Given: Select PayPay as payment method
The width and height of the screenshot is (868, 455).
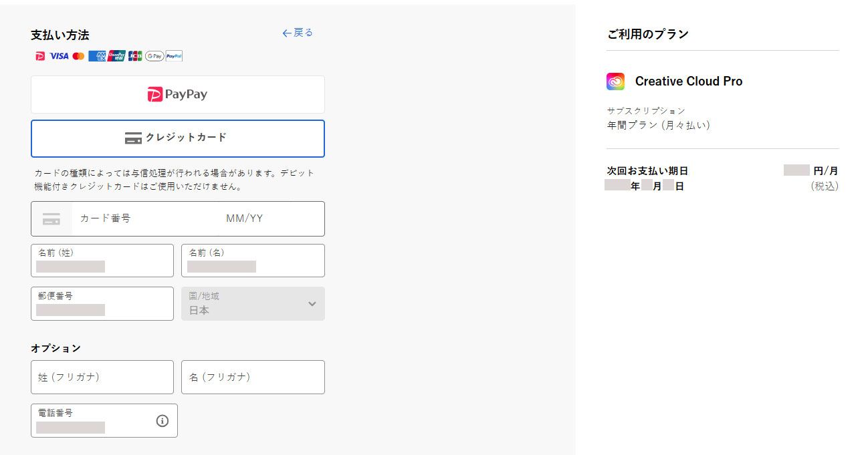Looking at the screenshot, I should pos(177,94).
